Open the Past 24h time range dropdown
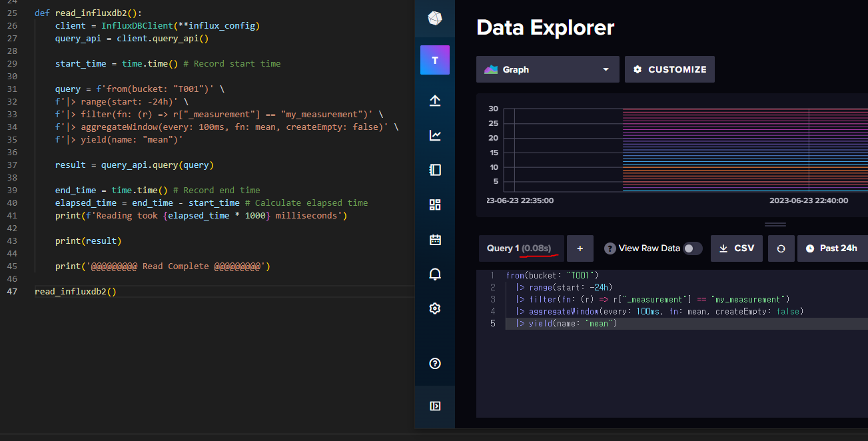Image resolution: width=868 pixels, height=441 pixels. tap(832, 248)
